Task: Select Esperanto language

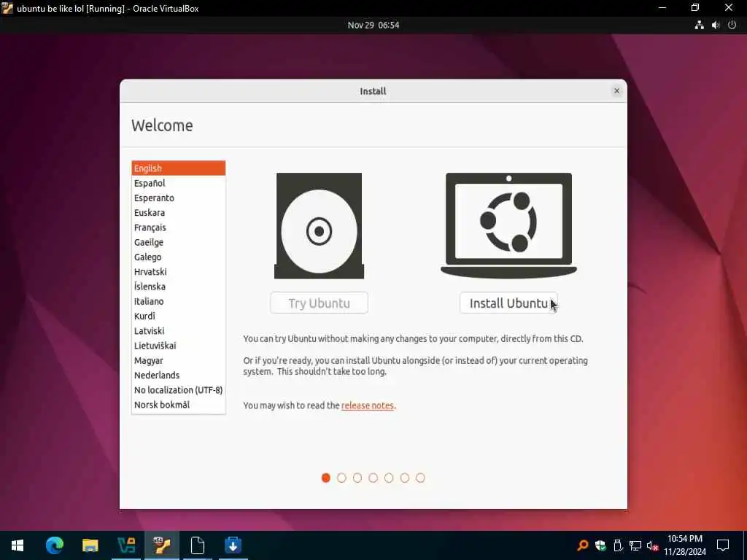Action: point(179,198)
